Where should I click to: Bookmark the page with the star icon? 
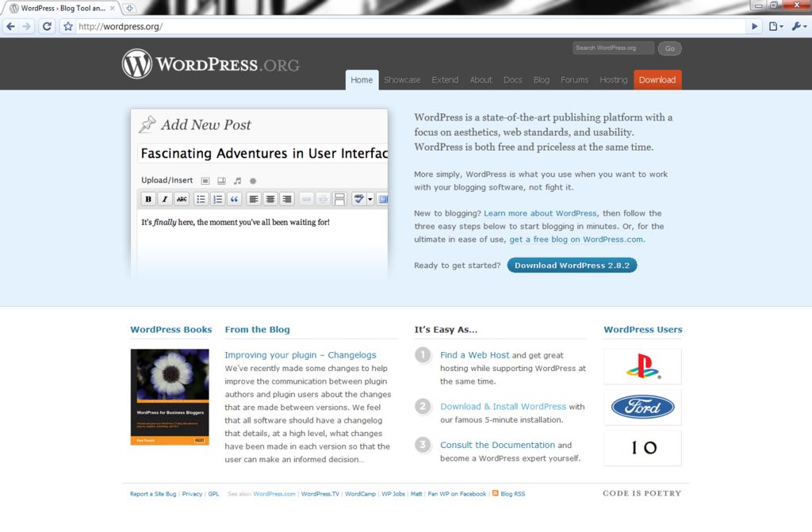[x=68, y=26]
